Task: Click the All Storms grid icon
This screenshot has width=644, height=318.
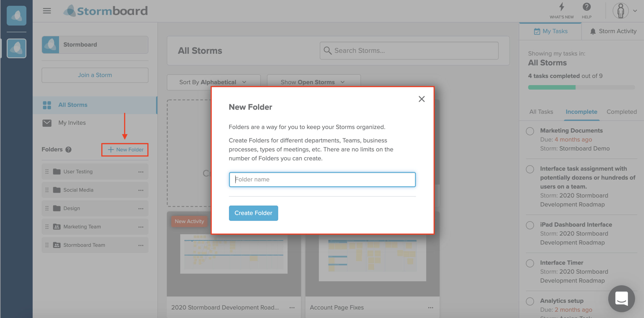Action: 47,105
